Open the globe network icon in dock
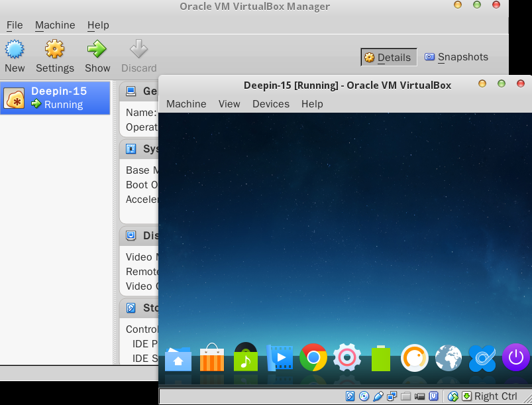Image resolution: width=532 pixels, height=405 pixels. coord(449,358)
